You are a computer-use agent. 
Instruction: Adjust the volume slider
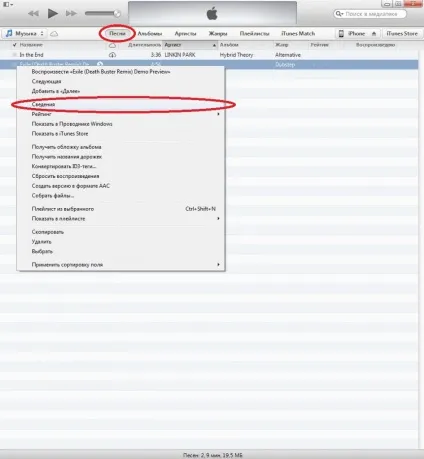[x=102, y=13]
